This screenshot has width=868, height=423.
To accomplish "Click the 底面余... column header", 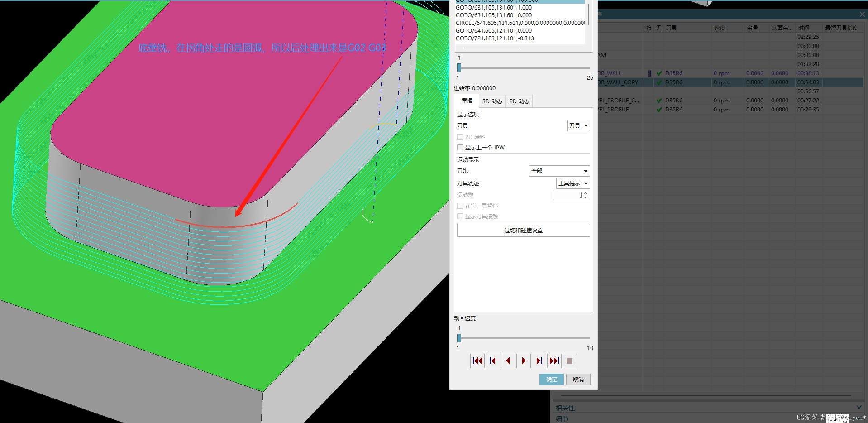I will pyautogui.click(x=782, y=28).
